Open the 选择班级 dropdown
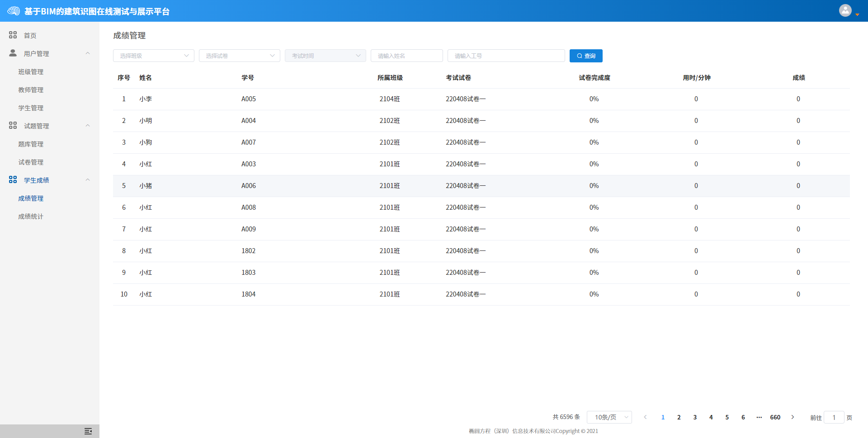Image resolution: width=868 pixels, height=438 pixels. click(x=153, y=56)
